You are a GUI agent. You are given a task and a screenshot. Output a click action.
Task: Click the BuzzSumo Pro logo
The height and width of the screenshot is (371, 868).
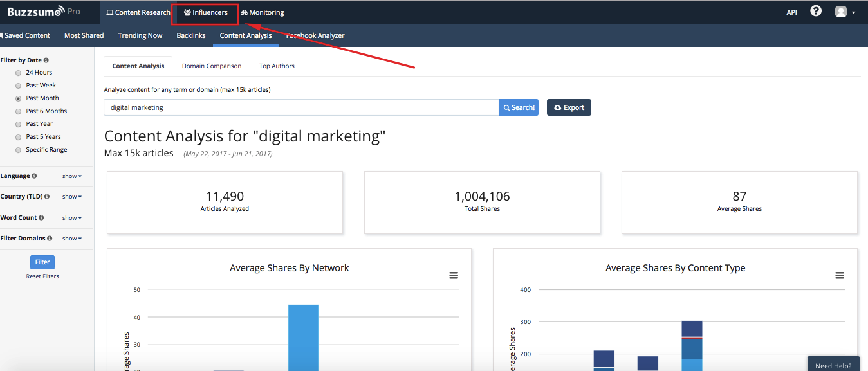click(44, 12)
